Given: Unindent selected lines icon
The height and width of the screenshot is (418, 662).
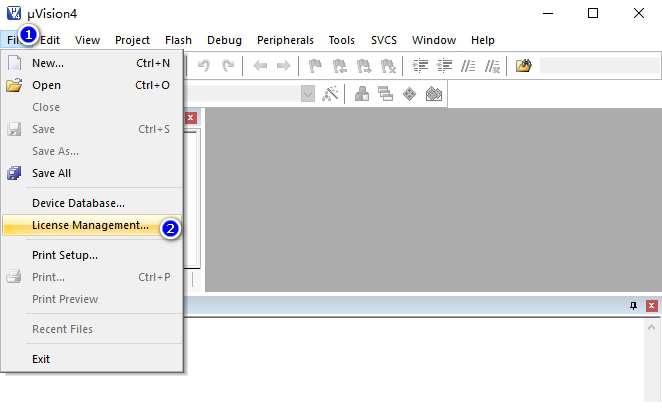Looking at the screenshot, I should (x=444, y=66).
